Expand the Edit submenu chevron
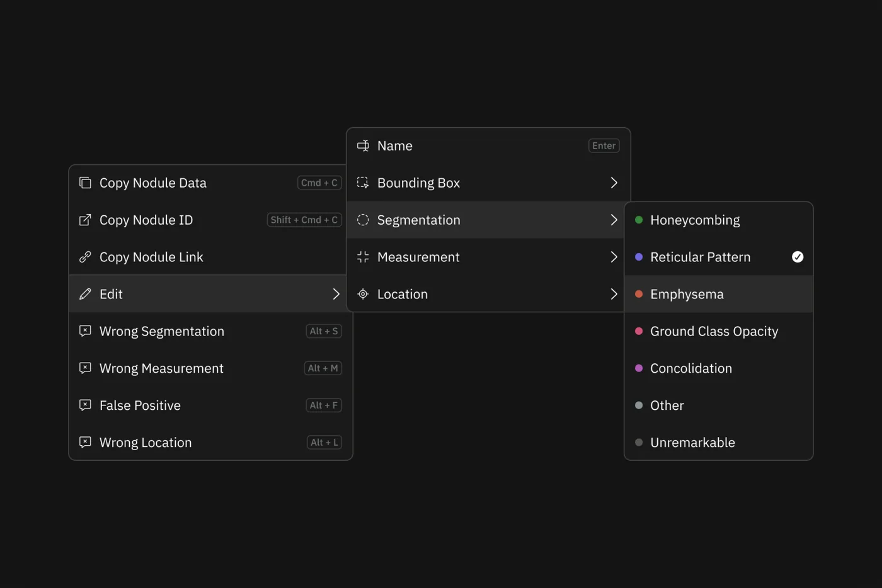The height and width of the screenshot is (588, 882). pos(336,294)
